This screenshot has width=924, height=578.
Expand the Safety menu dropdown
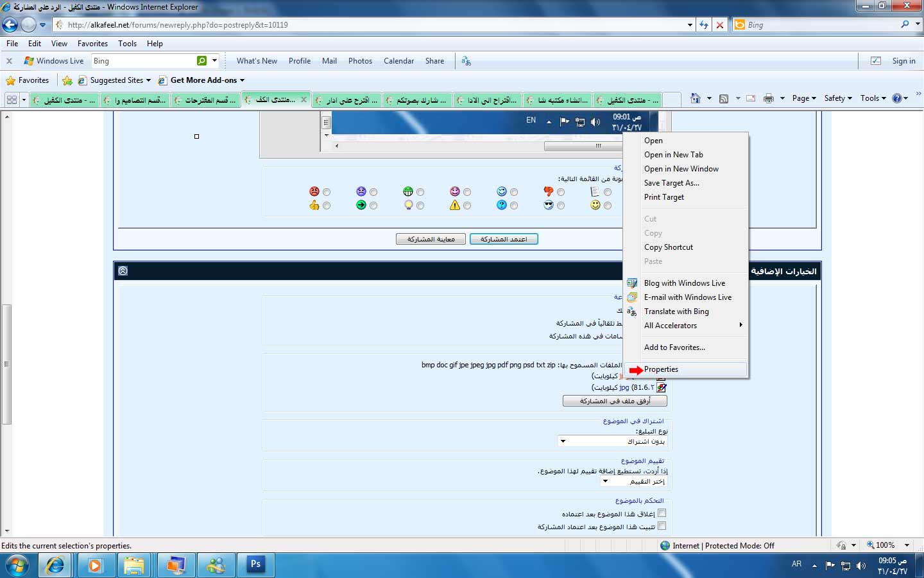click(838, 98)
